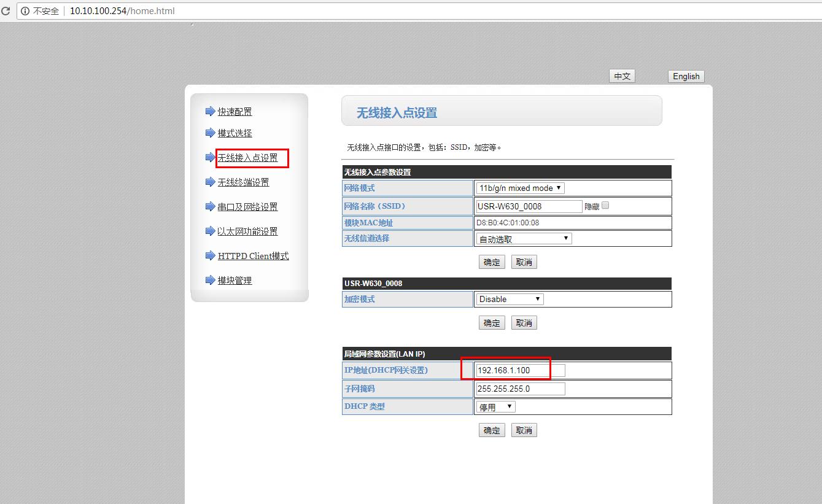822x504 pixels.
Task: Open the 加密模式 Disable dropdown
Action: 510,299
